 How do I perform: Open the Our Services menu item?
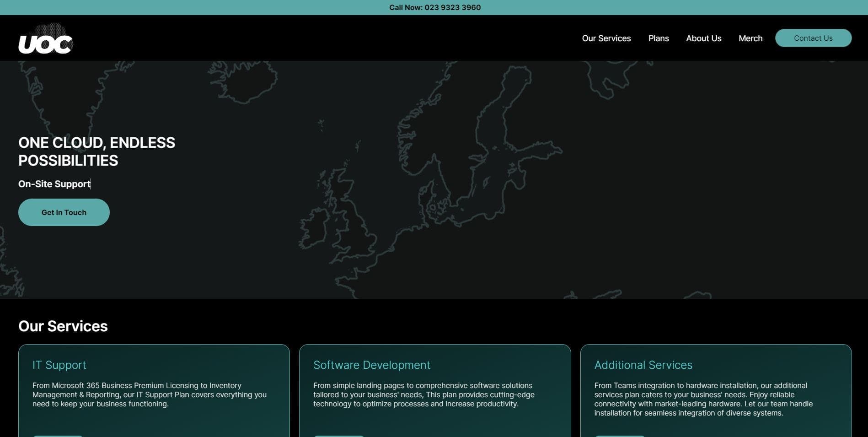coord(606,38)
